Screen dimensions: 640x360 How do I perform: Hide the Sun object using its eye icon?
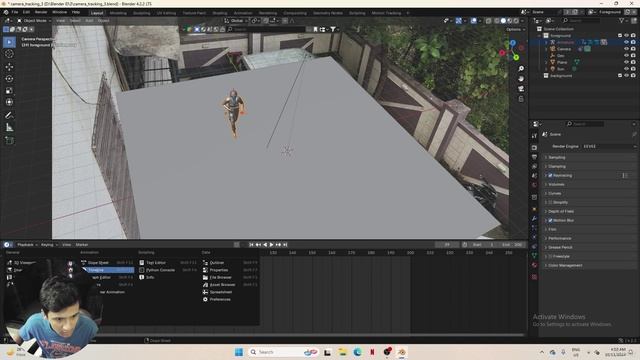626,69
